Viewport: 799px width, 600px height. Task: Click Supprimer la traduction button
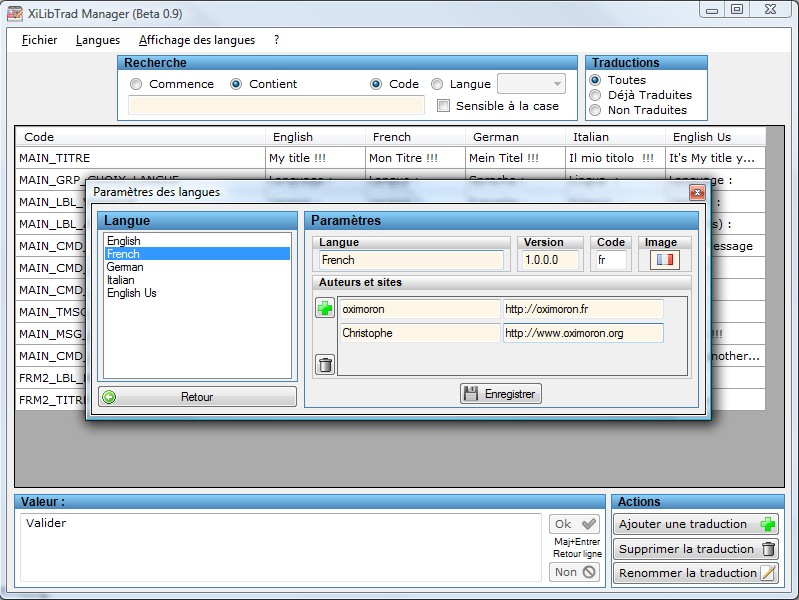point(696,549)
